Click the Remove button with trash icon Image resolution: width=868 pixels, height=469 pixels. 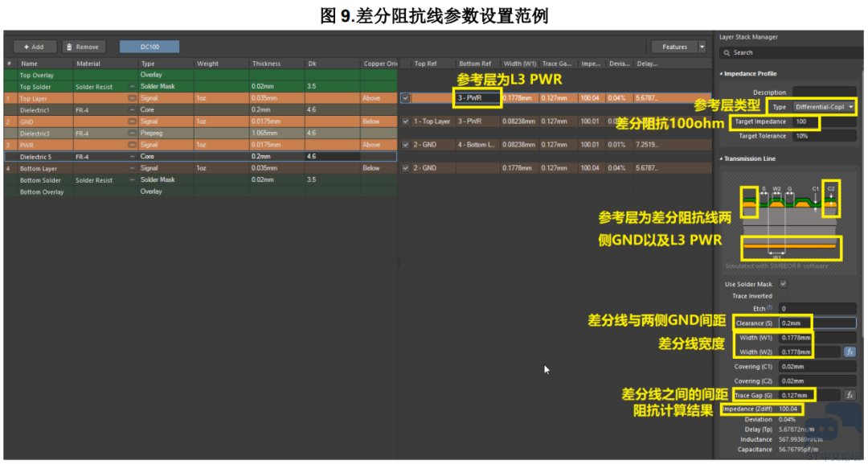point(84,47)
